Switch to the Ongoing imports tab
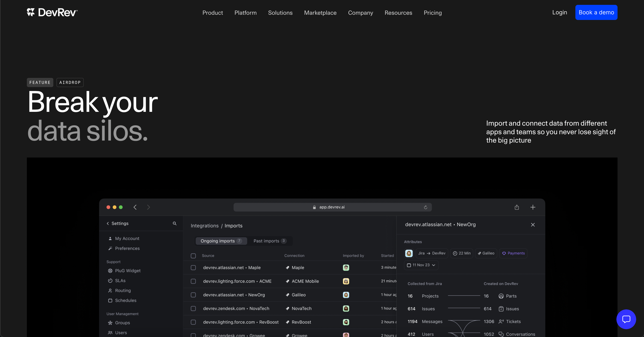This screenshot has height=337, width=644. click(221, 241)
